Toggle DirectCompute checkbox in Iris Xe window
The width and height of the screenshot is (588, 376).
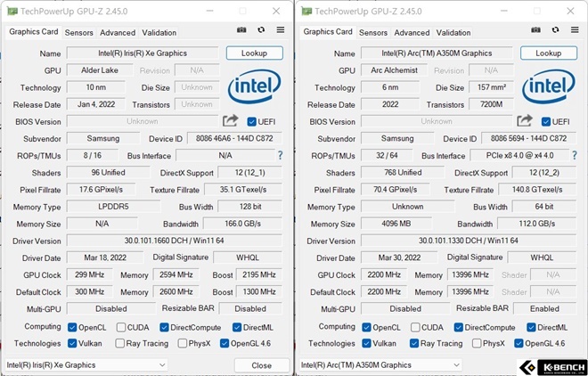coord(164,327)
